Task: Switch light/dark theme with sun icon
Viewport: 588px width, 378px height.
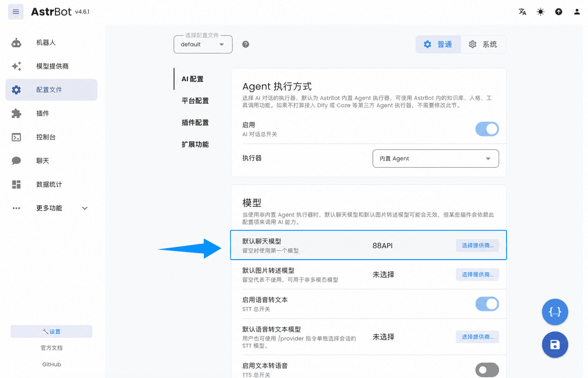Action: (540, 12)
